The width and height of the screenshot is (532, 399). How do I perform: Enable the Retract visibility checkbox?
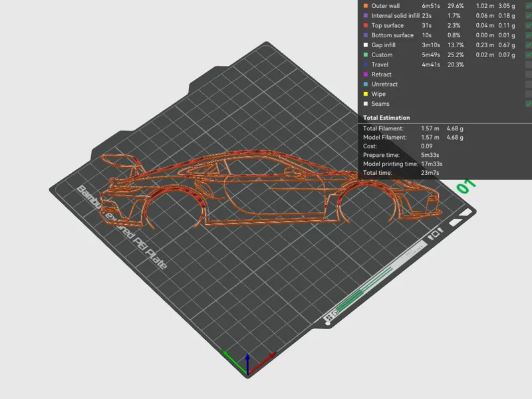click(x=529, y=74)
